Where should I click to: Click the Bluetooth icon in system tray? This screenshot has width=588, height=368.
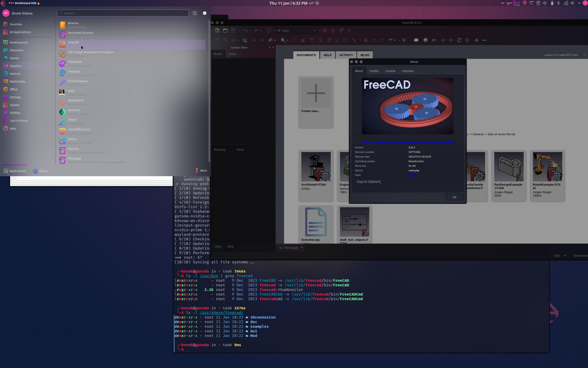click(x=559, y=3)
